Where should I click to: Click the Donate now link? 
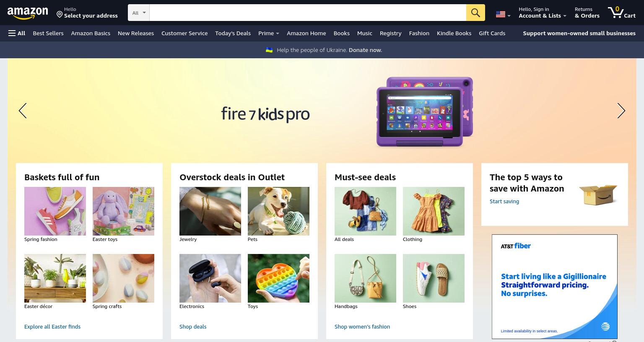(365, 50)
